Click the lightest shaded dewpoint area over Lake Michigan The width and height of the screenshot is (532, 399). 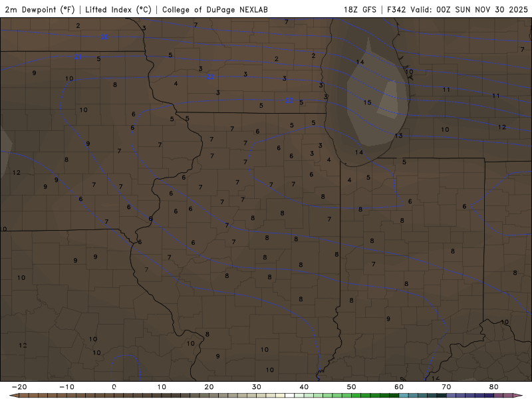(389, 100)
